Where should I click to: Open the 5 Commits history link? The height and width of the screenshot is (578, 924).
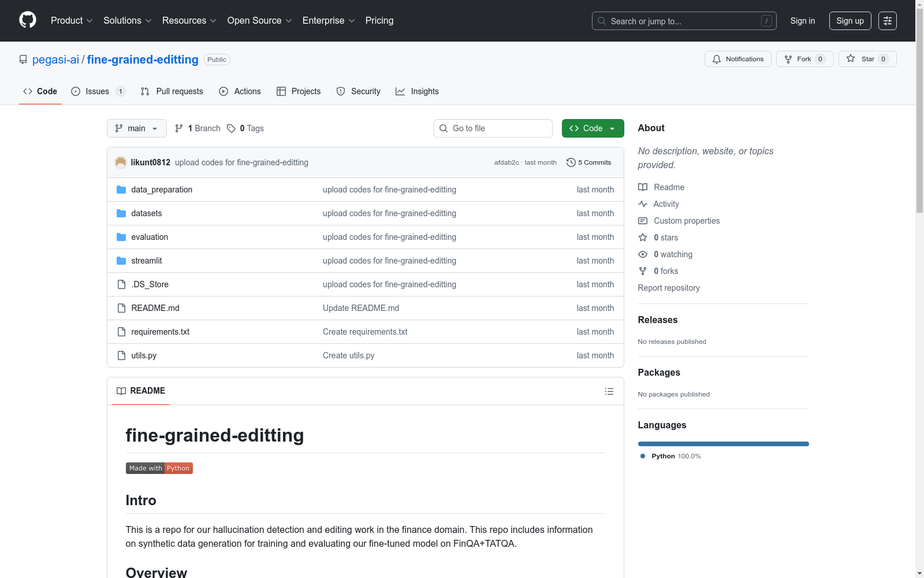coord(589,162)
